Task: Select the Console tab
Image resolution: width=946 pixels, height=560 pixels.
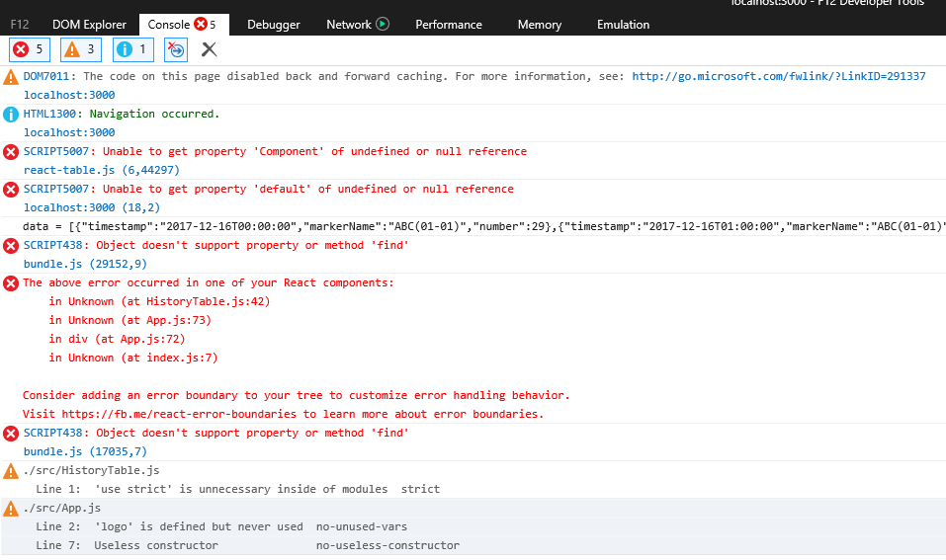Action: coord(184,25)
